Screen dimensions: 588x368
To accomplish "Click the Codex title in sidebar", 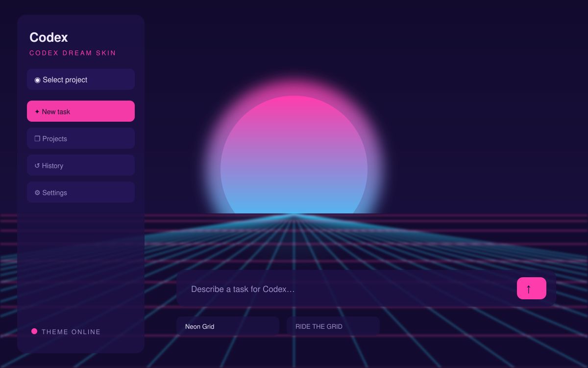I will click(49, 37).
